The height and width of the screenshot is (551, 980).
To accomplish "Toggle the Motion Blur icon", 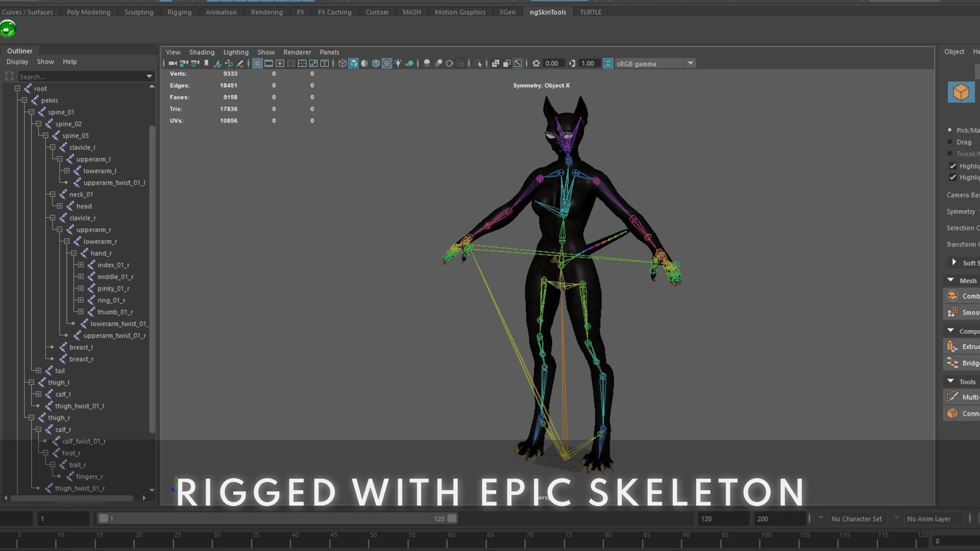I will click(438, 63).
